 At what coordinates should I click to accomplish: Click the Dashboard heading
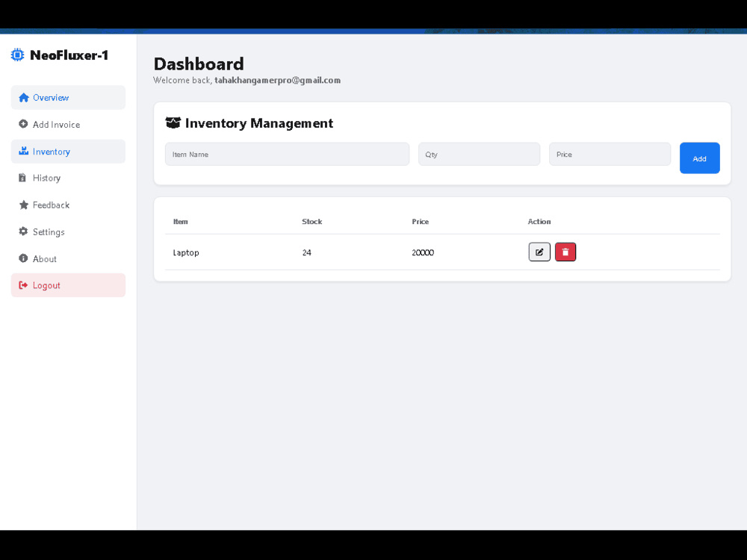point(199,64)
